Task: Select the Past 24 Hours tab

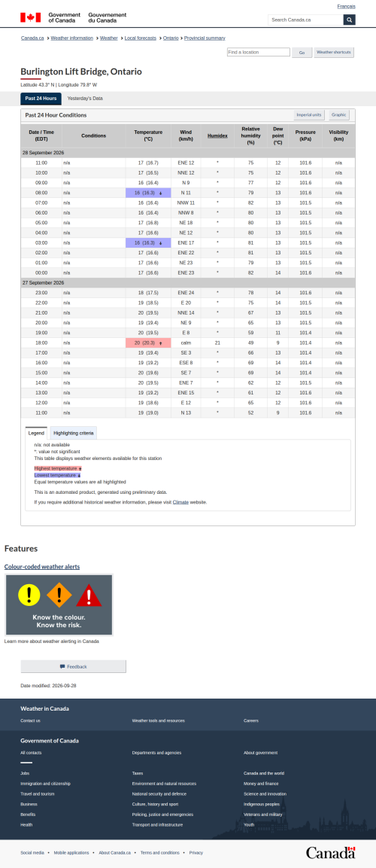Action: (41, 99)
